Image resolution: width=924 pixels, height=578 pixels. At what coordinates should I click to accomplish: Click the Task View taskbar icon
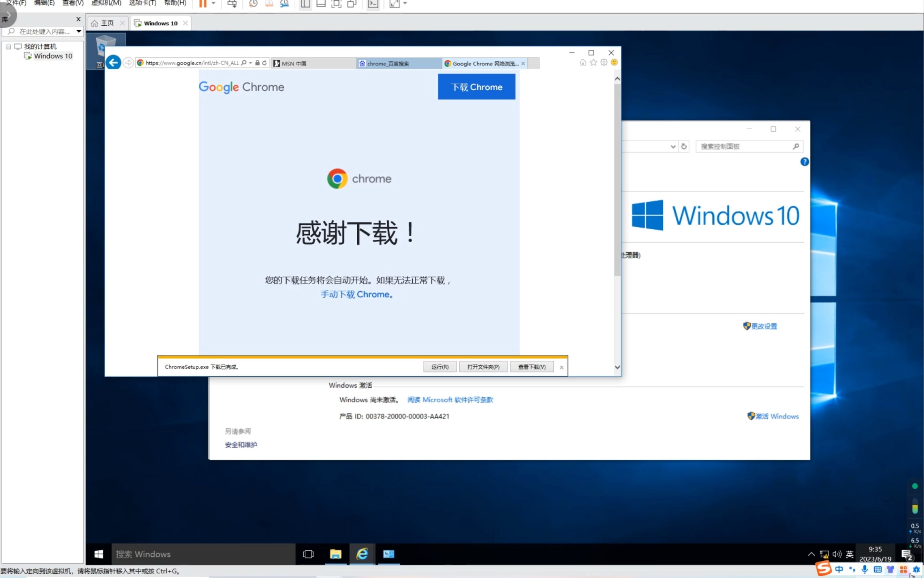pyautogui.click(x=308, y=554)
